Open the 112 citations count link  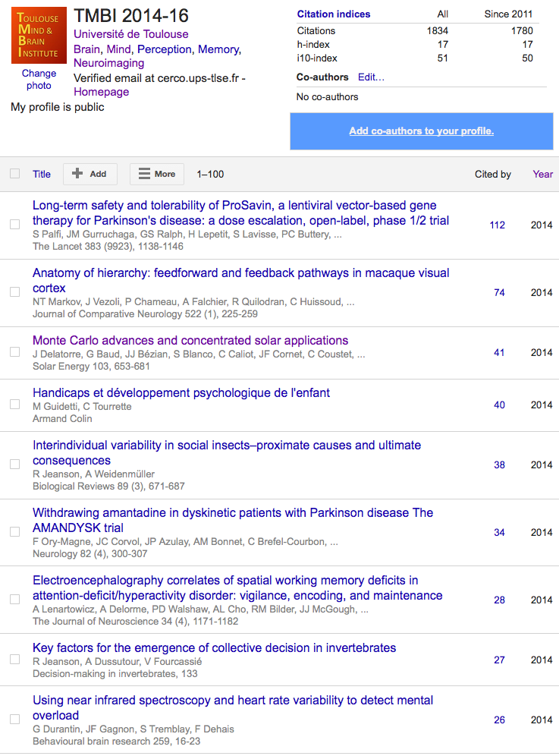click(497, 225)
